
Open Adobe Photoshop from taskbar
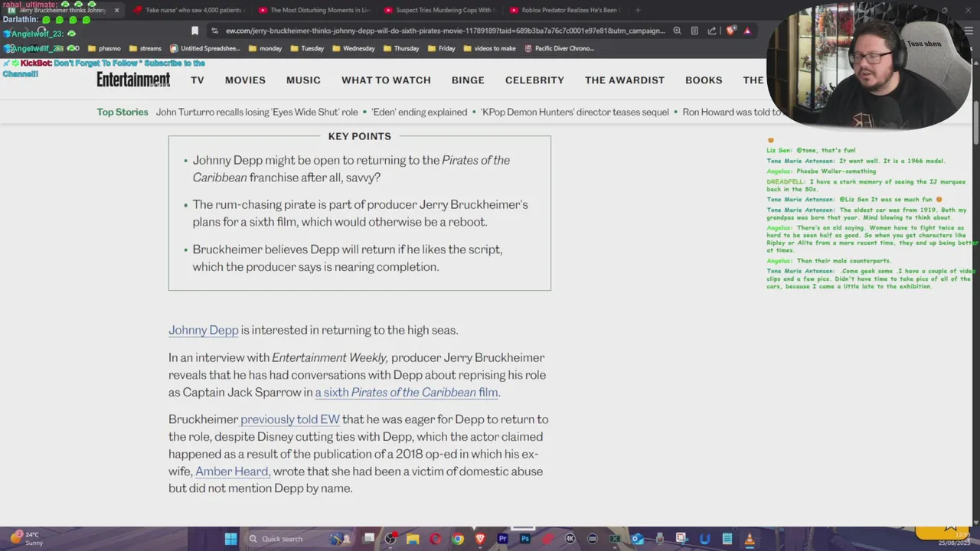pyautogui.click(x=525, y=539)
